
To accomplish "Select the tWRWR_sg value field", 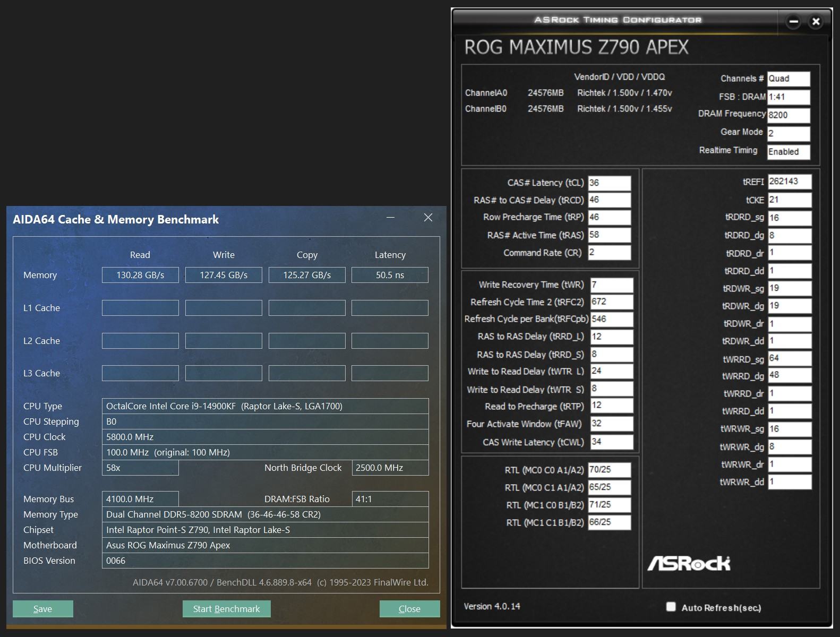I will [790, 429].
